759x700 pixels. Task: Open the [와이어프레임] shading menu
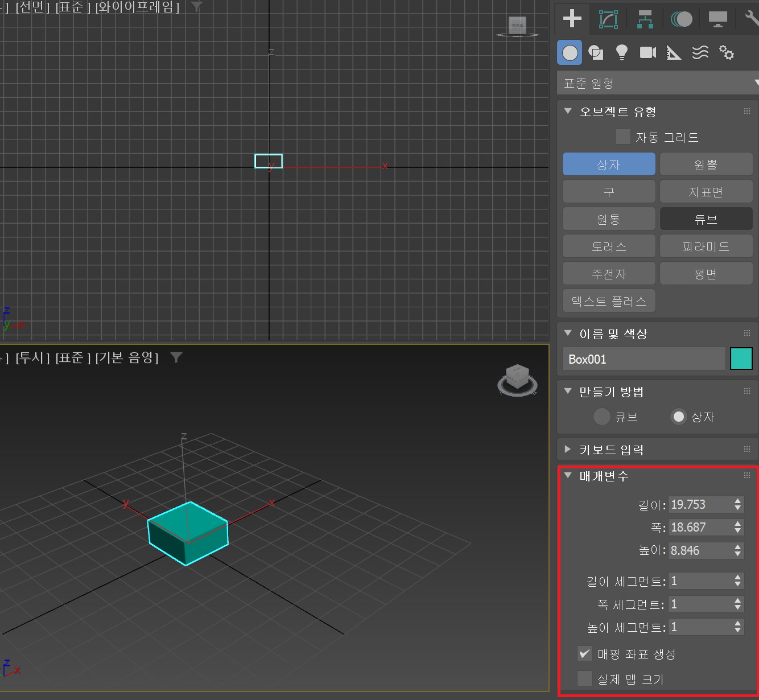137,7
